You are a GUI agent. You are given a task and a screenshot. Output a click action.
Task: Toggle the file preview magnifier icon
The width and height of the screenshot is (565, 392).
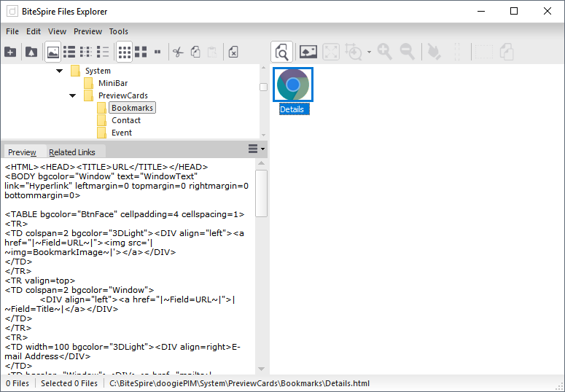coord(282,52)
